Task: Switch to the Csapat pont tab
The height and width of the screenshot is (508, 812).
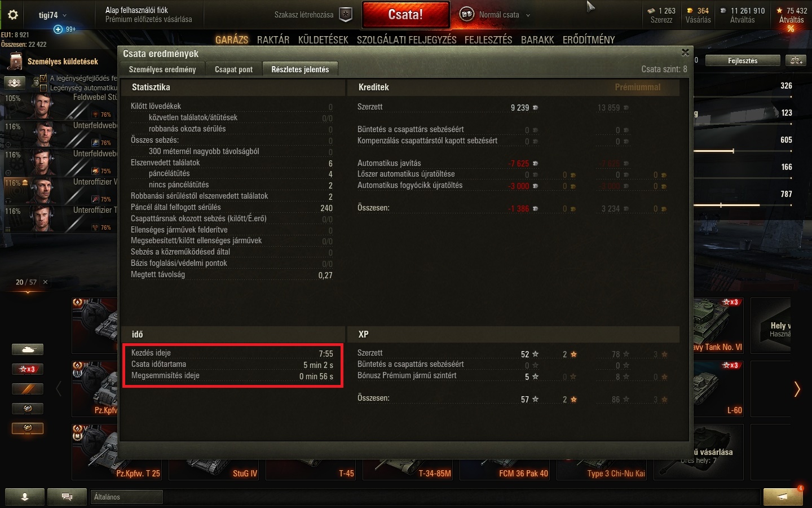Action: click(x=233, y=69)
